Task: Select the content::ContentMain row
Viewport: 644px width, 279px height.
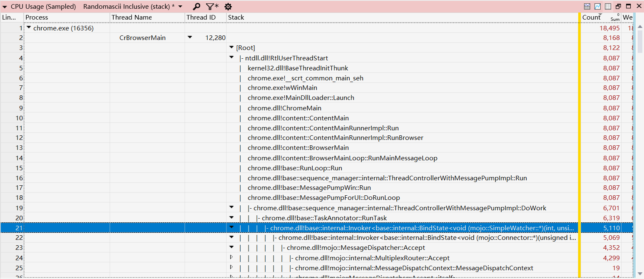Action: (x=316, y=118)
